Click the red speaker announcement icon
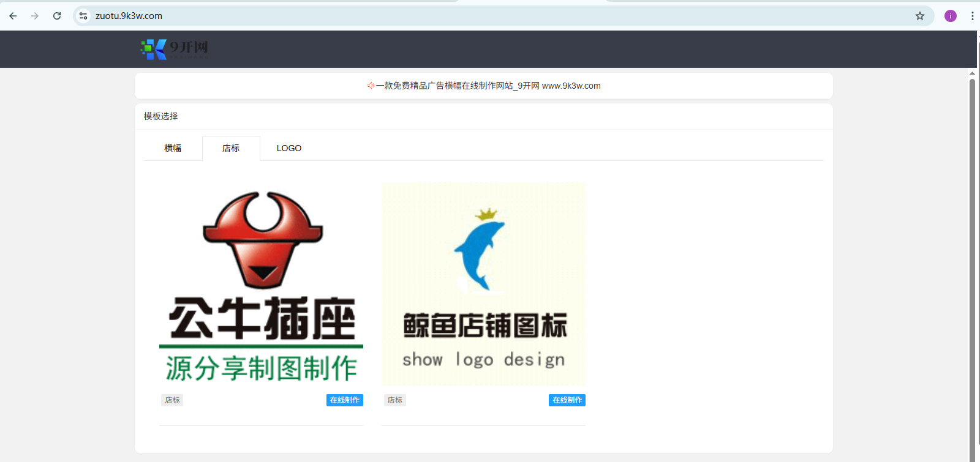Screen dimensions: 980x462 pos(371,86)
